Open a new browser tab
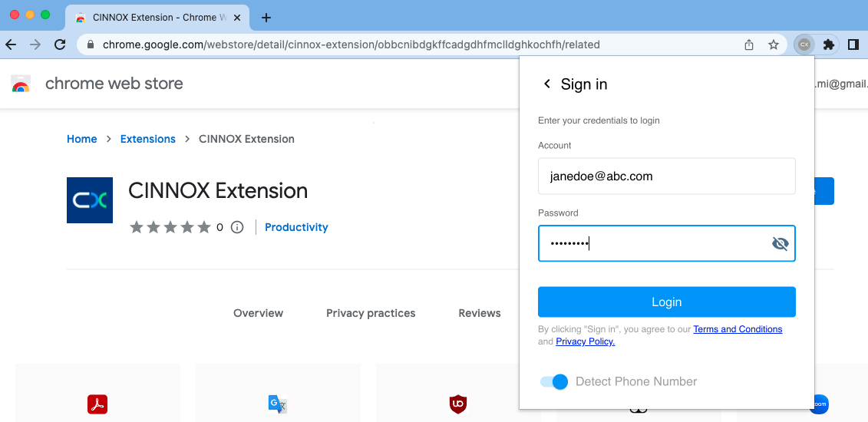The width and height of the screenshot is (868, 422). pos(266,18)
